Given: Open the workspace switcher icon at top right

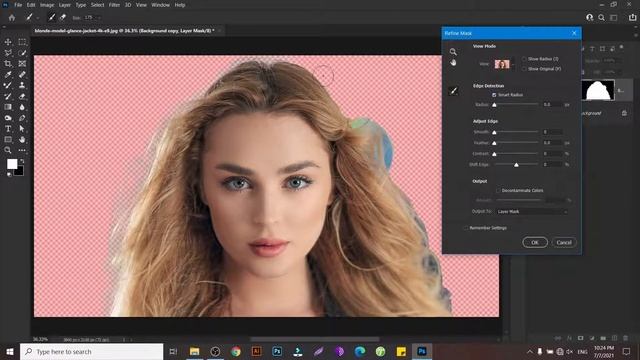Looking at the screenshot, I should [613, 18].
